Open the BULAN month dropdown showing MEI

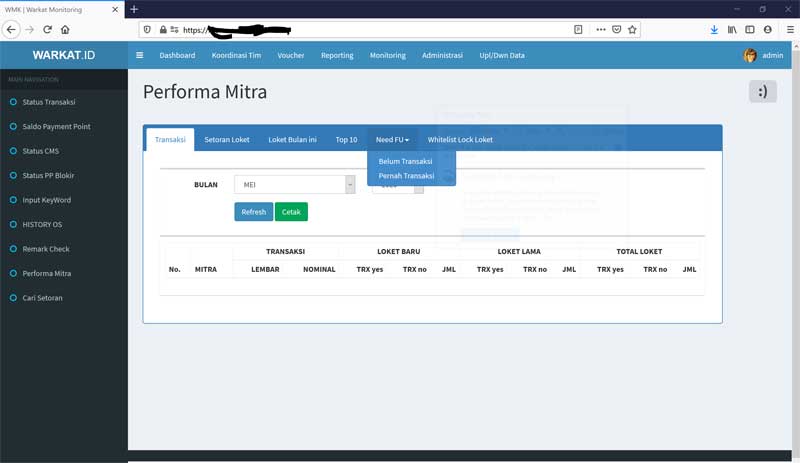tap(294, 185)
